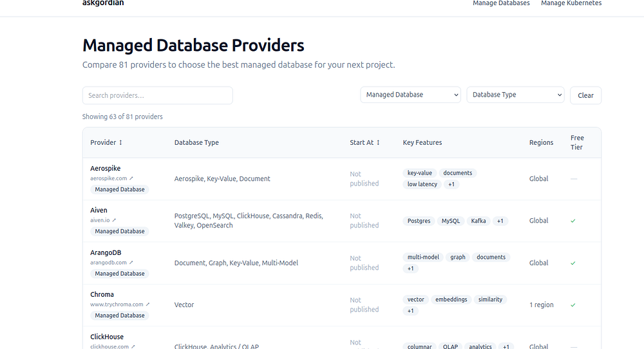Open the Chroma provider name
This screenshot has width=644, height=349.
point(102,294)
